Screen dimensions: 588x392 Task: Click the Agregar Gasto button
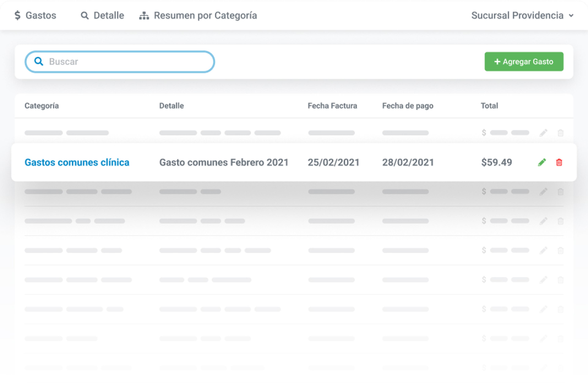click(524, 62)
